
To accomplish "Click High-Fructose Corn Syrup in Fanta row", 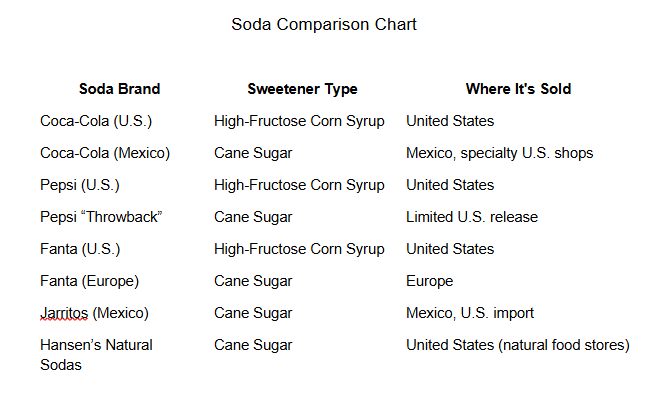I will [x=299, y=249].
